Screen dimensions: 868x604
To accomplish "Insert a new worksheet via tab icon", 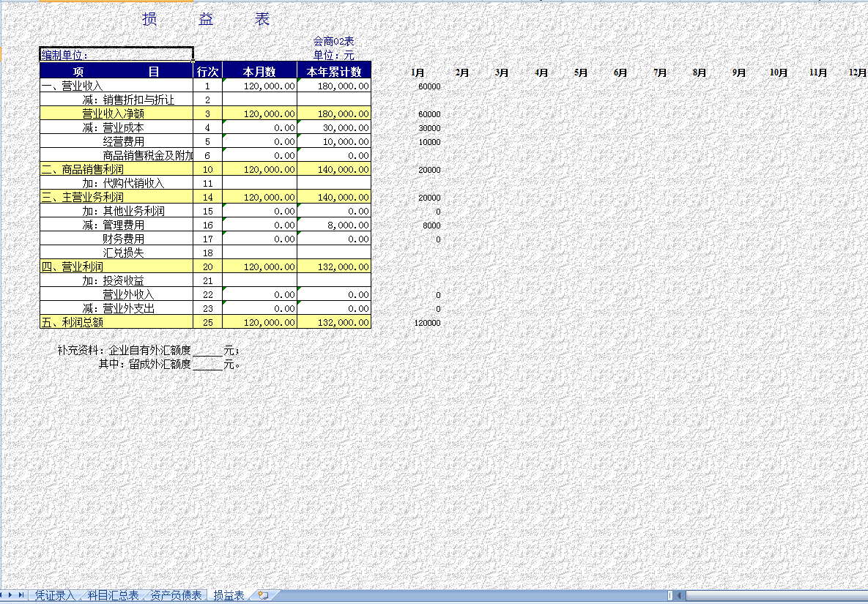I will coord(263,595).
